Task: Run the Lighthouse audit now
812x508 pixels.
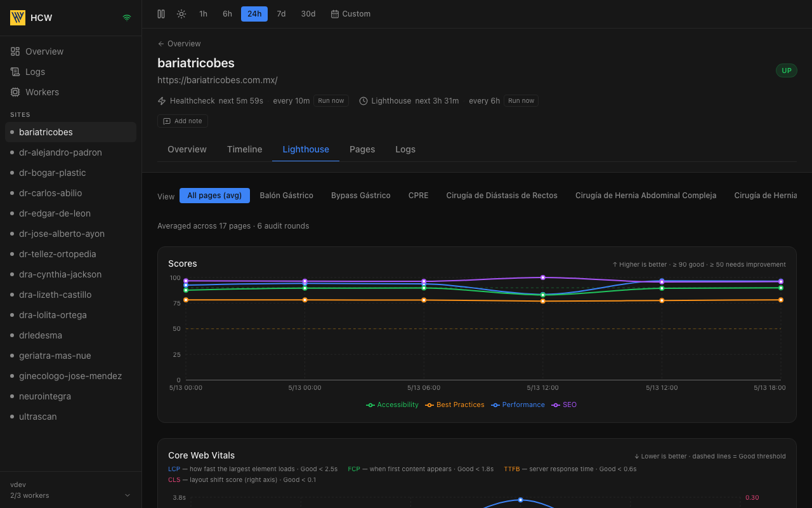Action: point(521,101)
